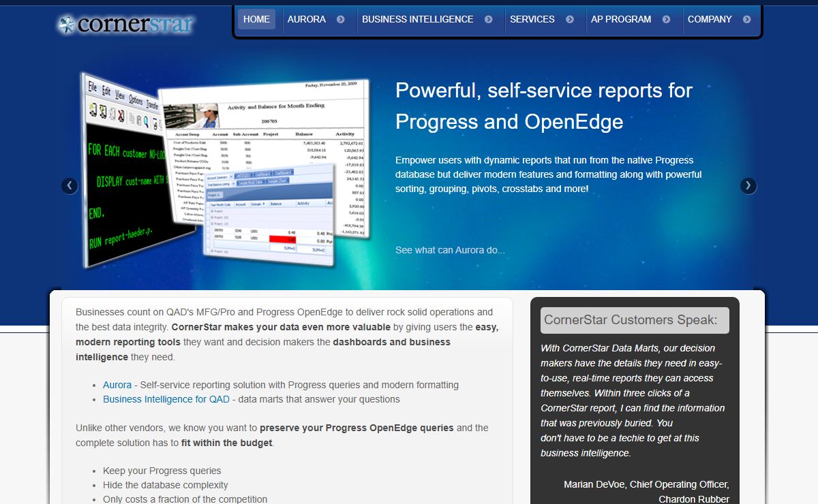818x504 pixels.
Task: Click 'Hide the database complexity' bullet
Action: (166, 485)
